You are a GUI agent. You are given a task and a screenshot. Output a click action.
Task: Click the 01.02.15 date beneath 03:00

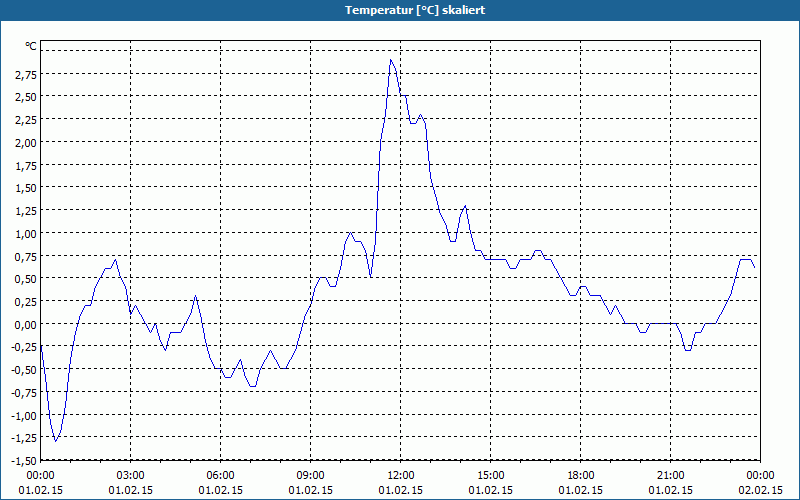pos(131,490)
